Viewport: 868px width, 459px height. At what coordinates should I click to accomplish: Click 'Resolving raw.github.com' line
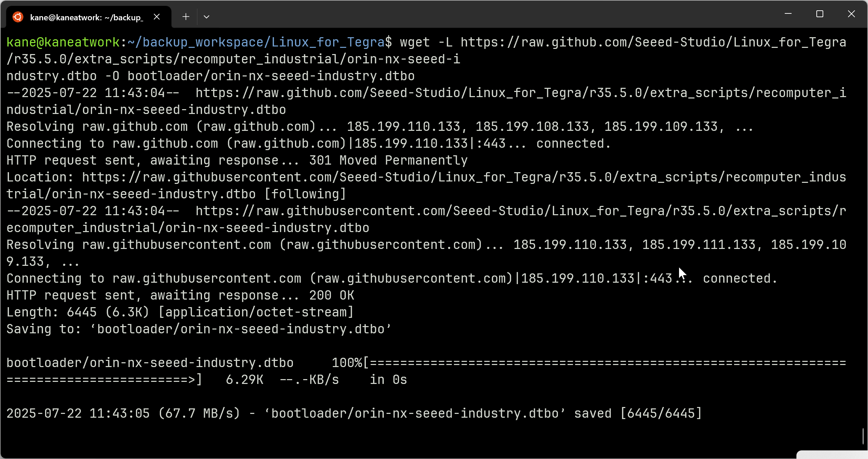click(x=380, y=126)
